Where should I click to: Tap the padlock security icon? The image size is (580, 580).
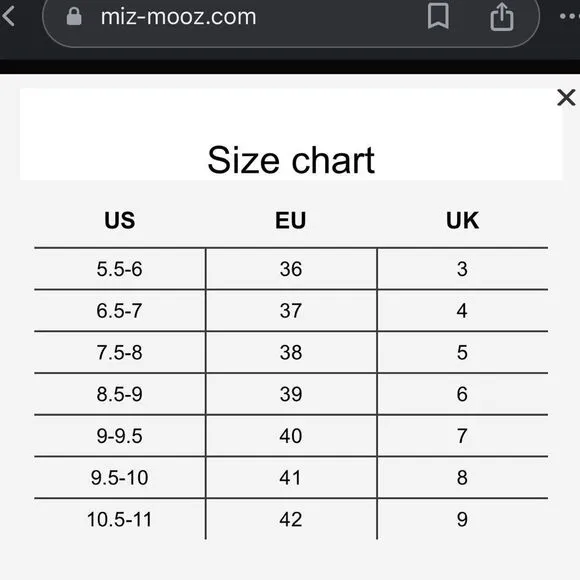pos(74,17)
